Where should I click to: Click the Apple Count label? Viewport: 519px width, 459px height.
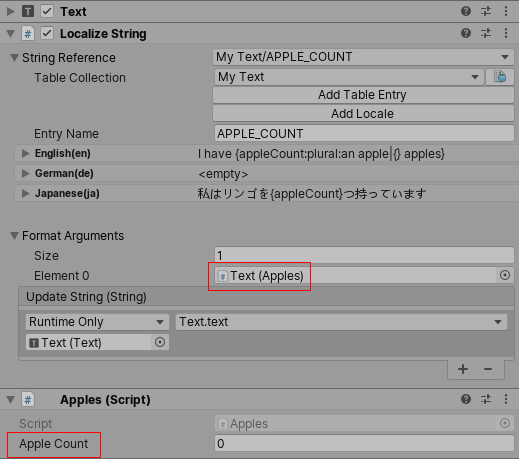point(54,444)
